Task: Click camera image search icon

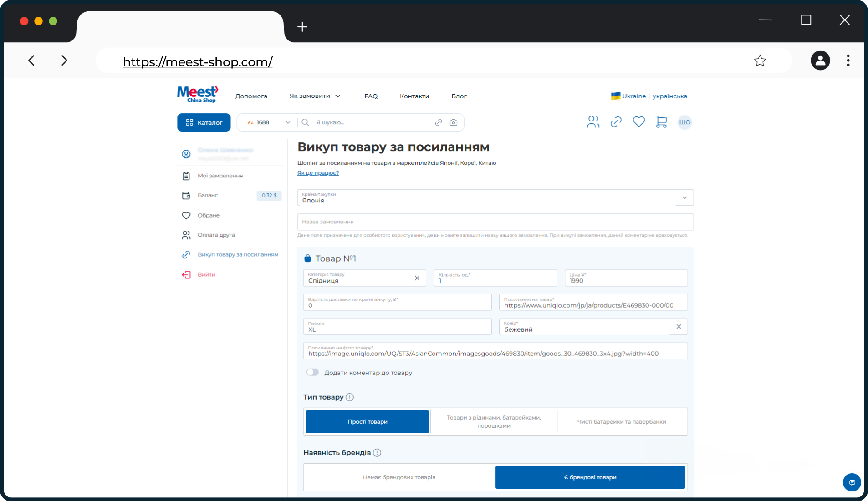Action: click(x=454, y=122)
